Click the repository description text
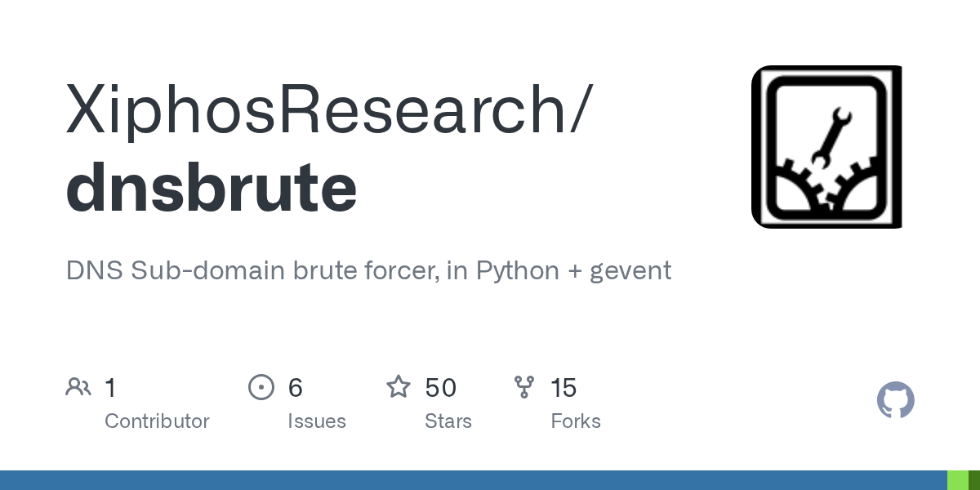 [368, 270]
